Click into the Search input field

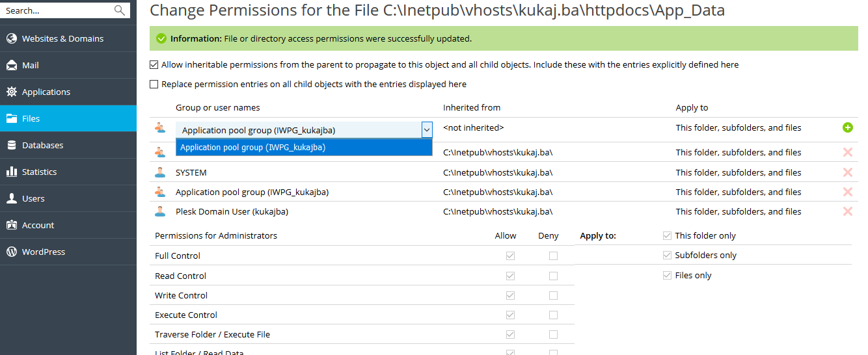(57, 10)
